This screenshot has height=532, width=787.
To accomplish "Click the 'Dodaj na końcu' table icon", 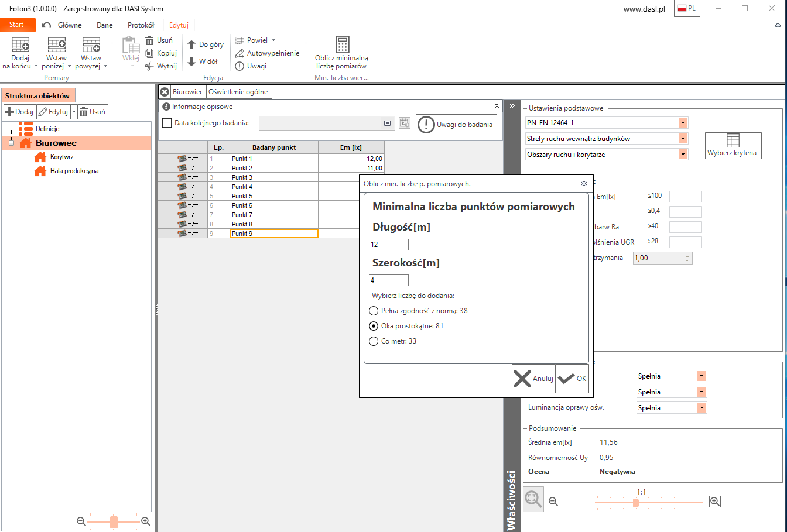I will pos(20,45).
